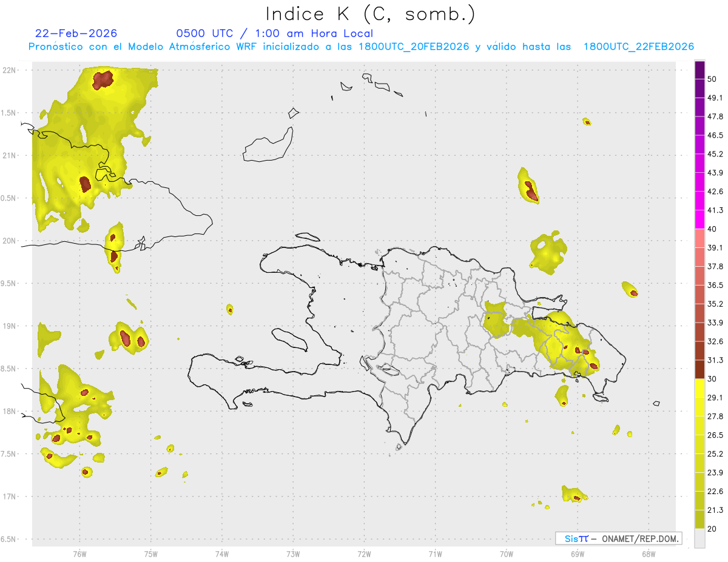728x562 pixels.
Task: Click longitude label '68W'
Action: tap(649, 554)
